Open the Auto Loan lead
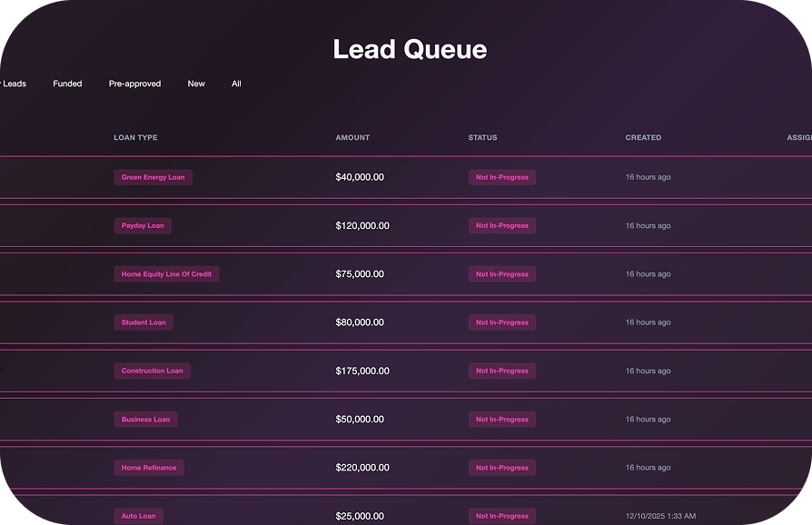812x525 pixels. tap(138, 516)
